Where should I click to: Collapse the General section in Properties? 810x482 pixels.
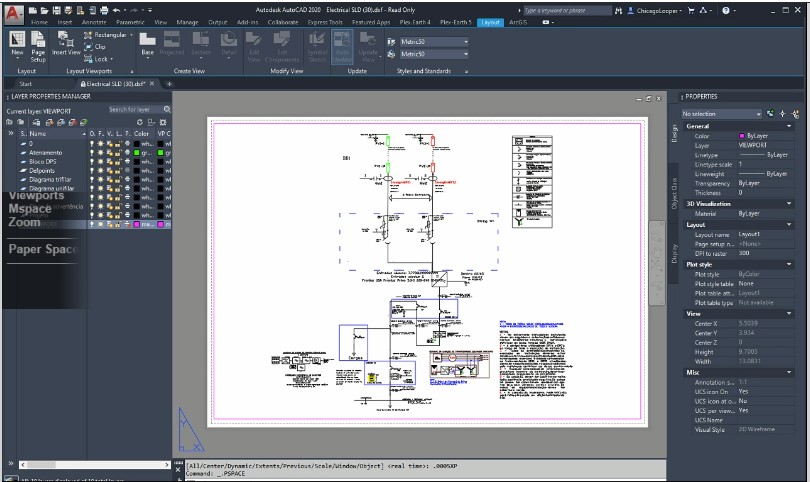click(789, 126)
